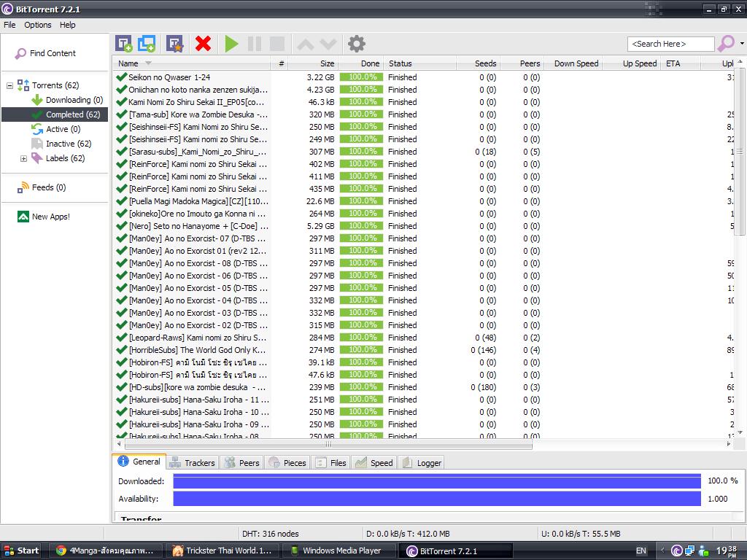Click the DHT: 316 nodes status
The height and width of the screenshot is (560, 747).
click(271, 534)
